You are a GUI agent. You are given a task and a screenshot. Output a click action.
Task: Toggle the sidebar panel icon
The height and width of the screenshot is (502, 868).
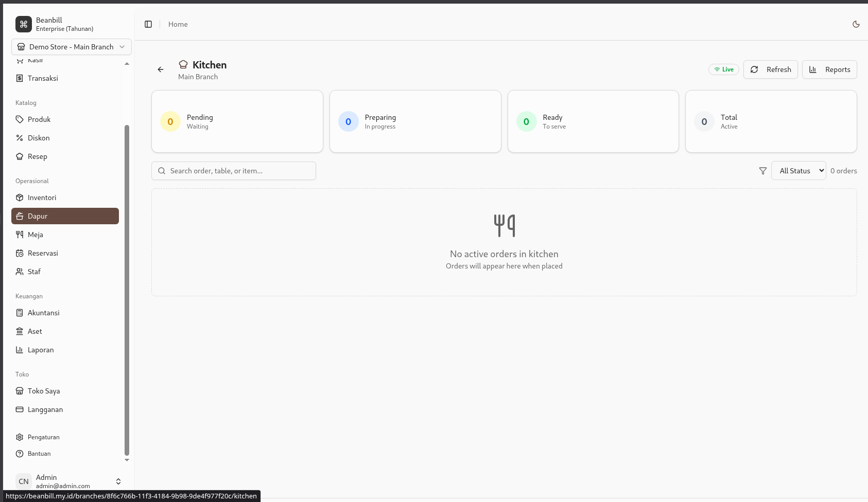(148, 24)
